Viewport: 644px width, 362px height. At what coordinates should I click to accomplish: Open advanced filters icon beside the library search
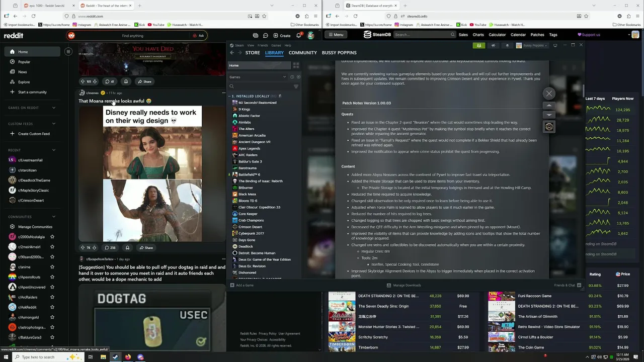[296, 86]
